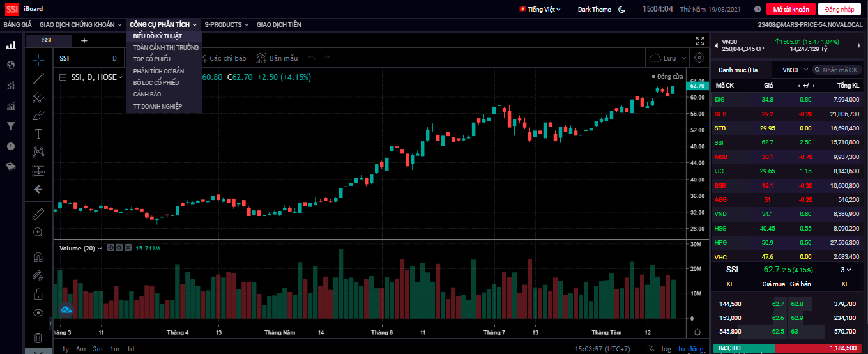Select the 1y time range
Screen dimensions: 868x354
pos(65,349)
